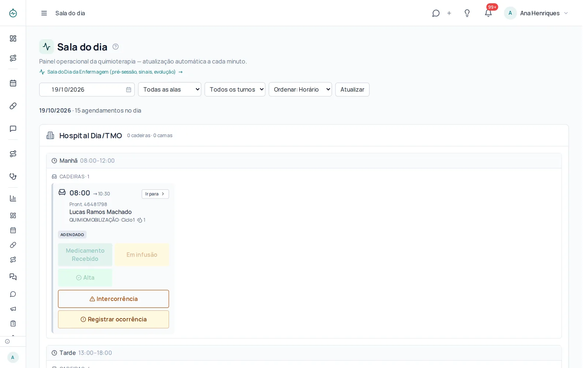Open the stethoscope icon in sidebar
Screen dimensions: 588x368
[x=13, y=176]
